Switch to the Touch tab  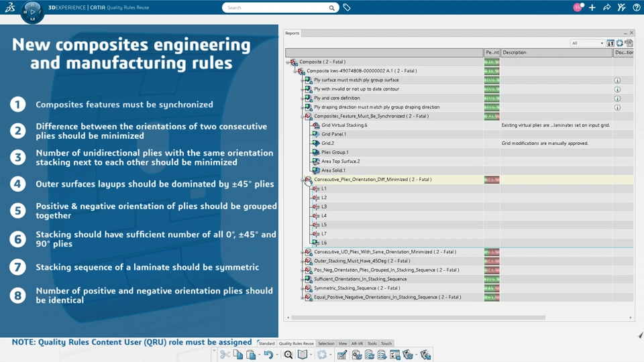(386, 343)
